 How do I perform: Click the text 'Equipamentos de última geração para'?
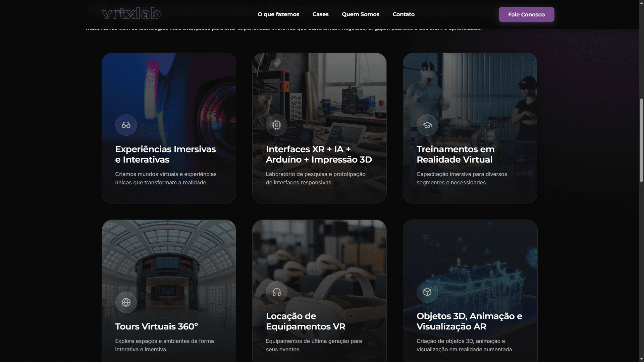coord(314,341)
